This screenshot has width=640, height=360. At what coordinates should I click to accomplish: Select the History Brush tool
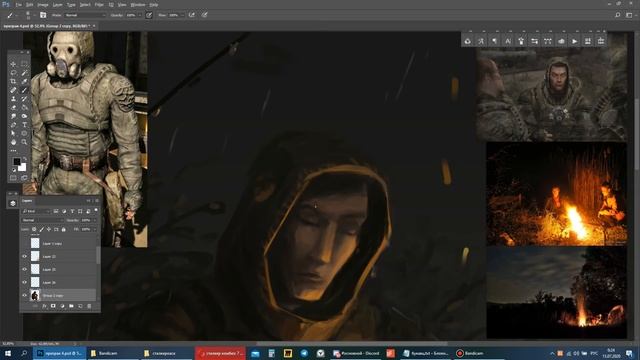(24, 99)
